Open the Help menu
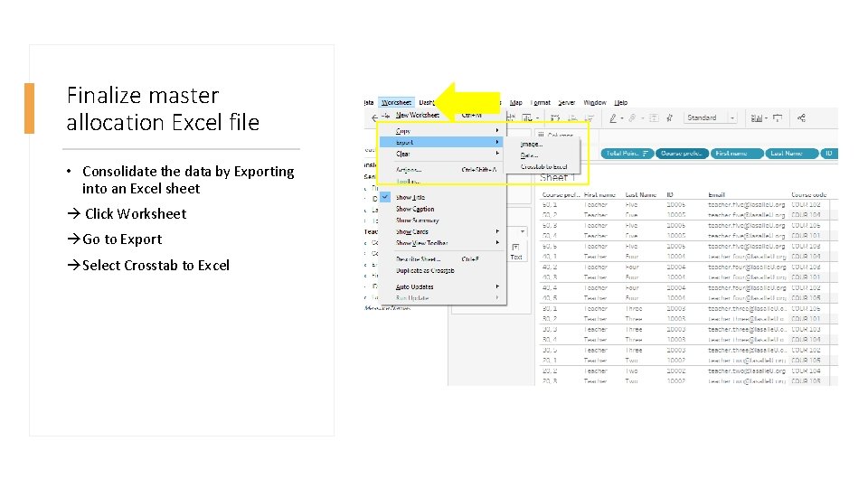The width and height of the screenshot is (868, 488). 621,102
